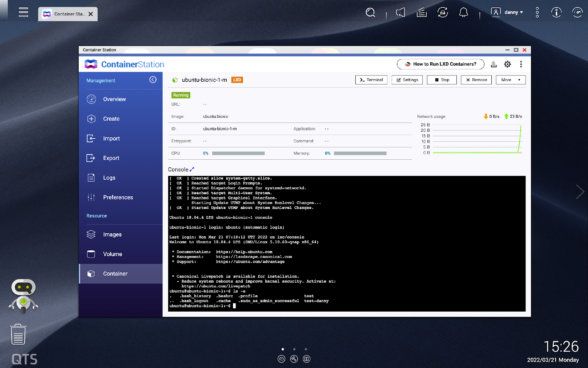Click the Preferences sliders icon
Image resolution: width=588 pixels, height=368 pixels.
coord(91,197)
